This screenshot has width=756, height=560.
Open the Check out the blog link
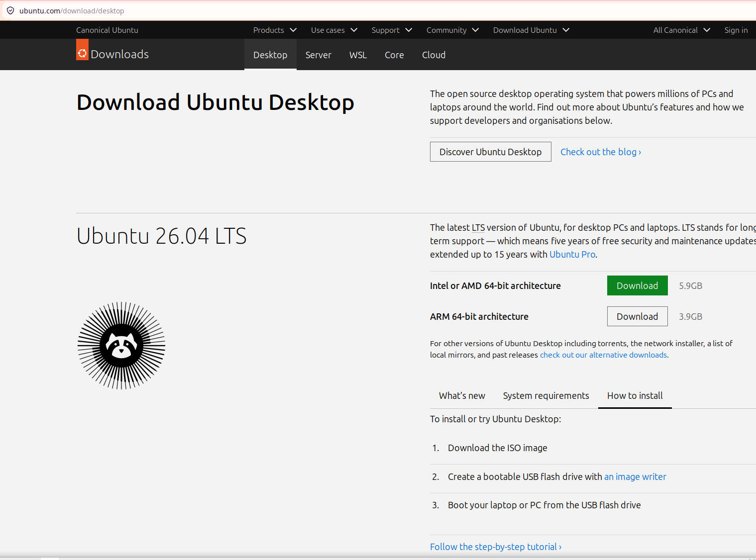[x=601, y=152]
